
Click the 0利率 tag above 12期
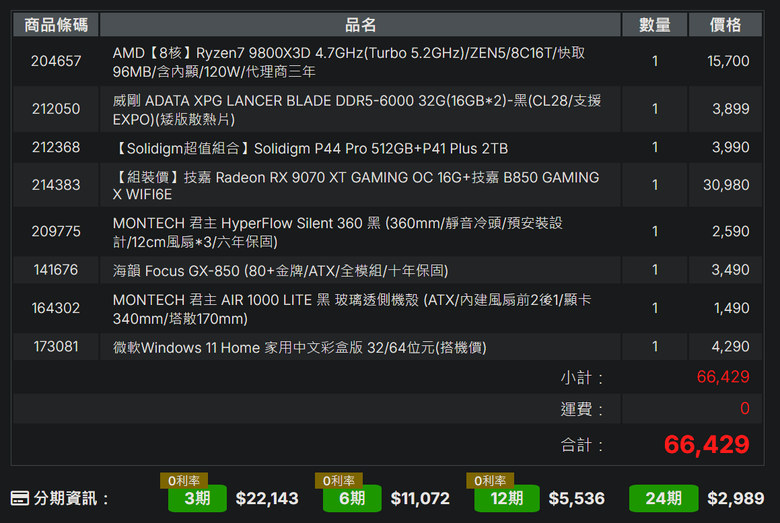(490, 481)
